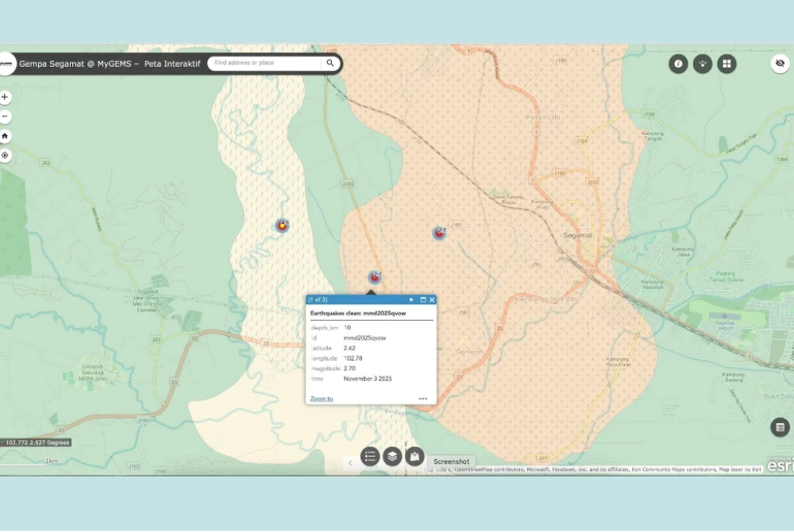The image size is (794, 532).
Task: Click the coordinates readout showing 102.772 2.527 Degrees
Action: [36, 442]
